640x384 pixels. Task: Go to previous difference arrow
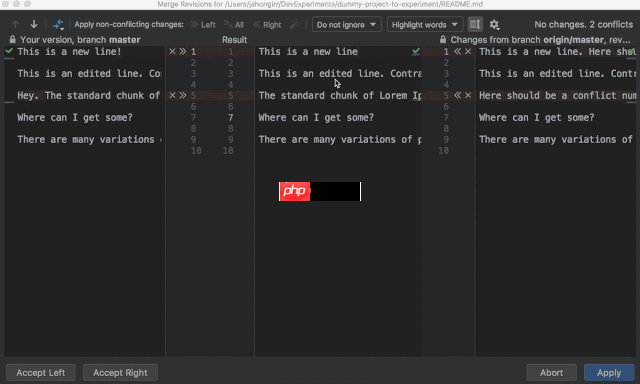point(16,24)
